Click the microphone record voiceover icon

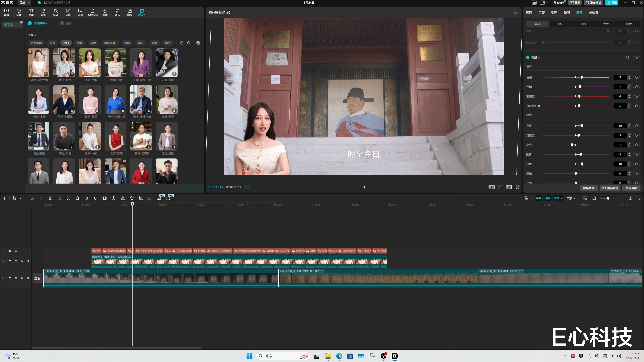526,198
